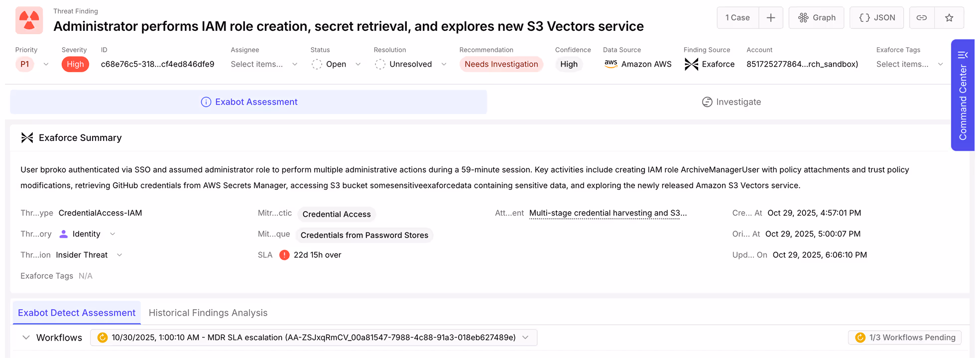Star this finding as favorite
The image size is (980, 358).
click(949, 17)
